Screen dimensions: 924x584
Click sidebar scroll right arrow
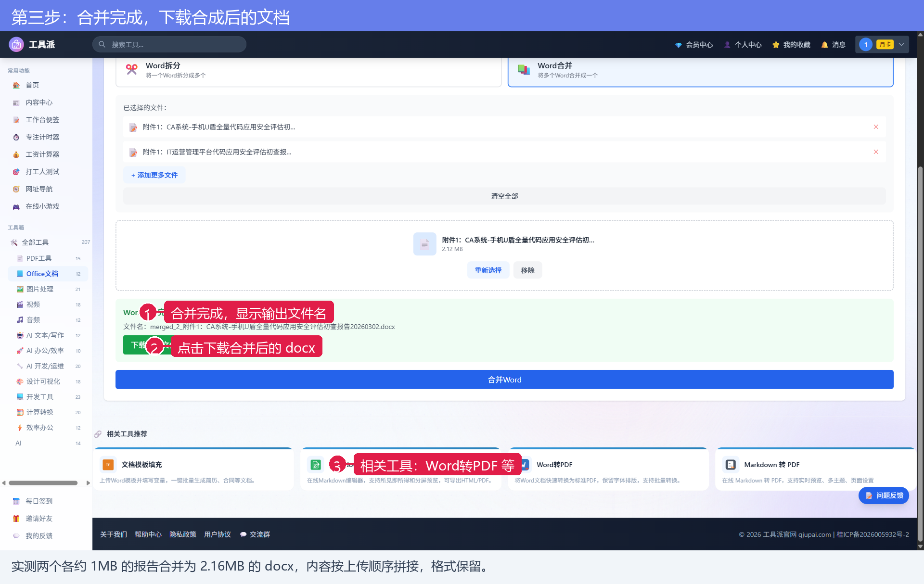point(88,483)
